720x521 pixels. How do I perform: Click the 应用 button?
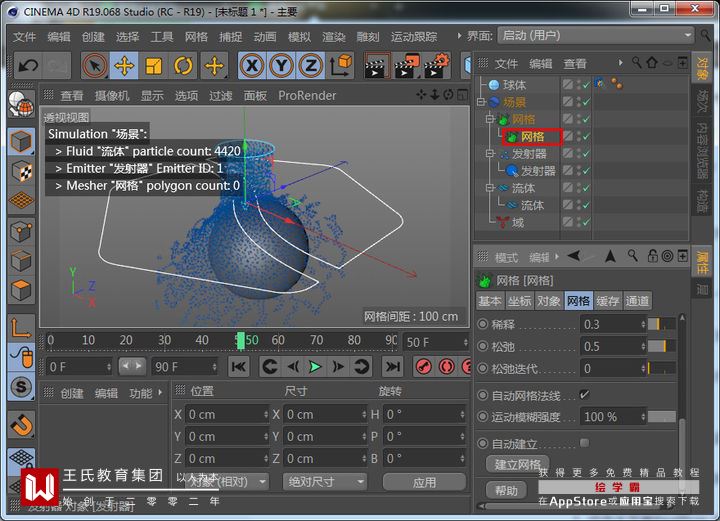[424, 482]
